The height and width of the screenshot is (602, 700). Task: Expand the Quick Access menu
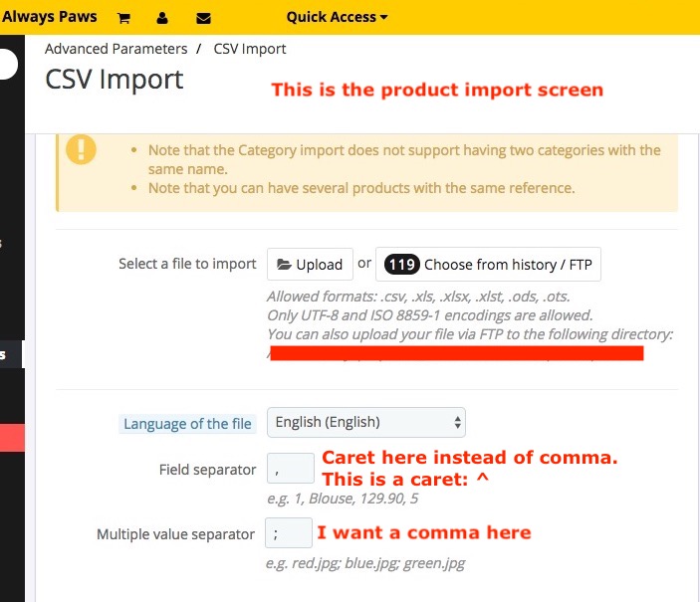click(x=337, y=17)
